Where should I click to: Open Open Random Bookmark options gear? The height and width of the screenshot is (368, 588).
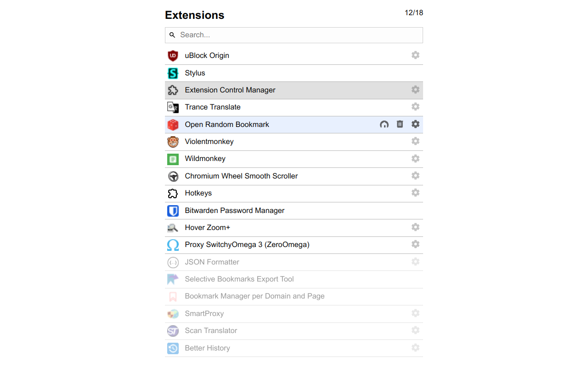click(x=415, y=124)
